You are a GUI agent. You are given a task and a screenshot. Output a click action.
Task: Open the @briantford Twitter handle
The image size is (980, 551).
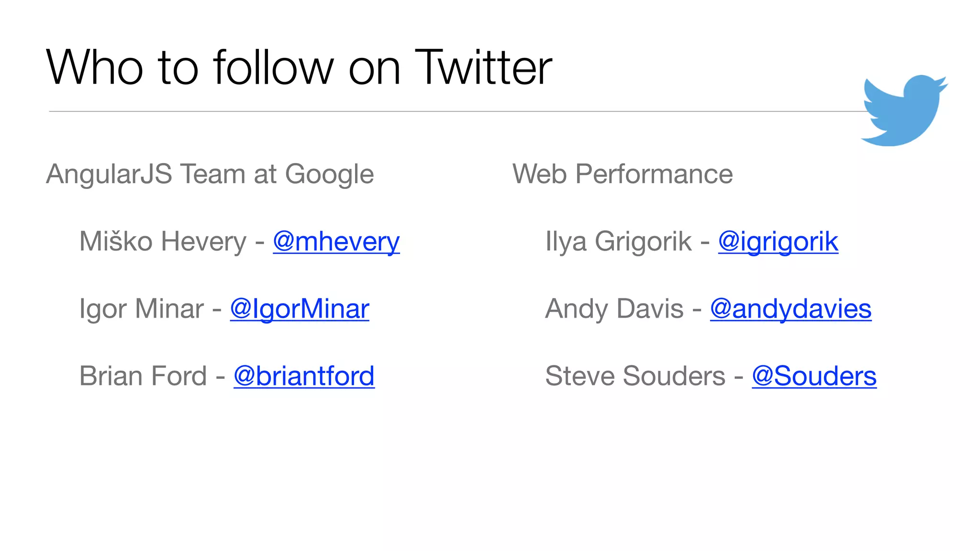[304, 376]
